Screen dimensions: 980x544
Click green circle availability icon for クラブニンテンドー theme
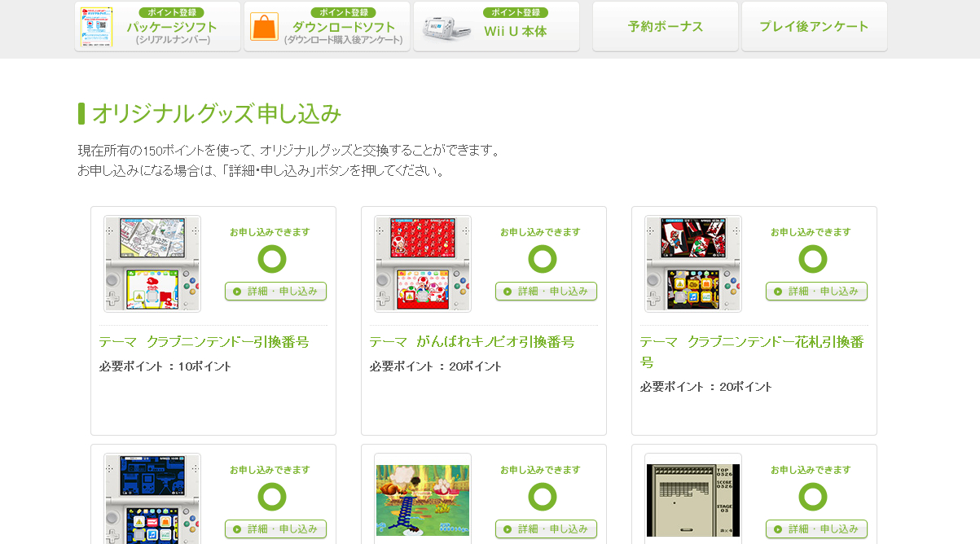(272, 259)
